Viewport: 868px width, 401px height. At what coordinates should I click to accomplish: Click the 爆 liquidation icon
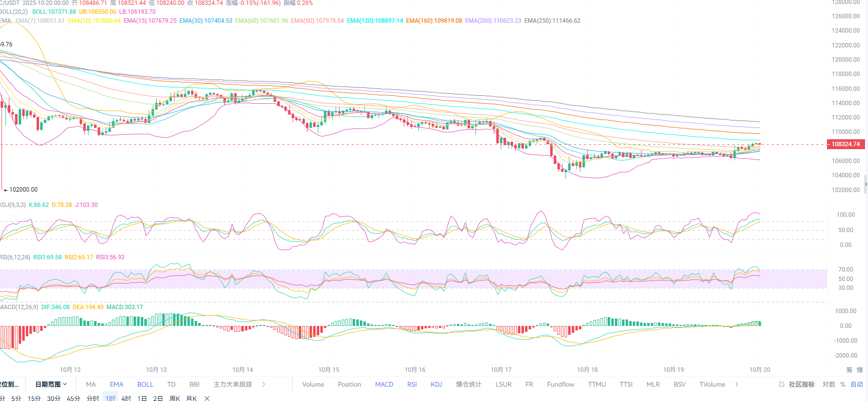pos(860,370)
